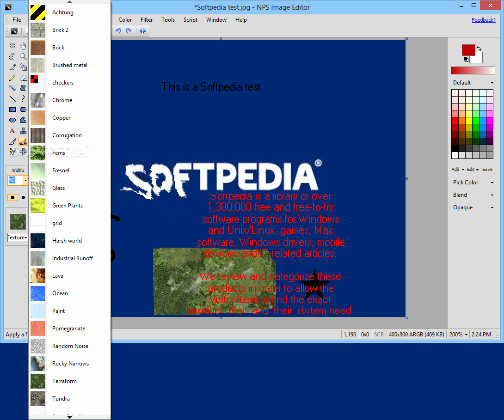Select the paint bucket fill tool
This screenshot has width=504, height=420.
click(x=23, y=67)
